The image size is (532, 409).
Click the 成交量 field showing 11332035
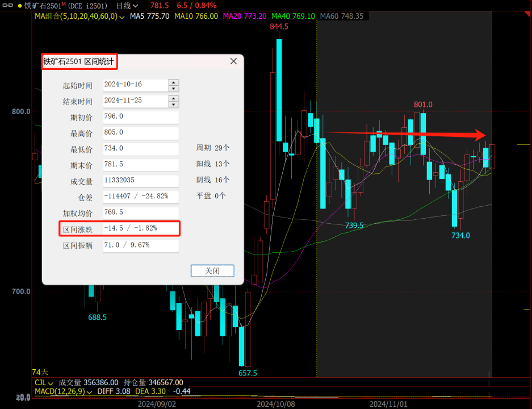[x=141, y=181]
